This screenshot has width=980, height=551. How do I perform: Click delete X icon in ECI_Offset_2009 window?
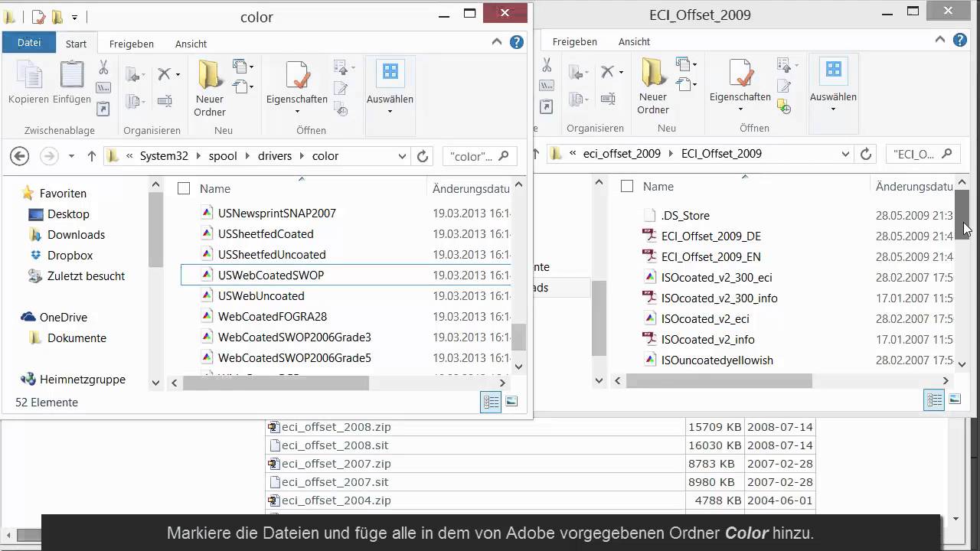pos(607,72)
